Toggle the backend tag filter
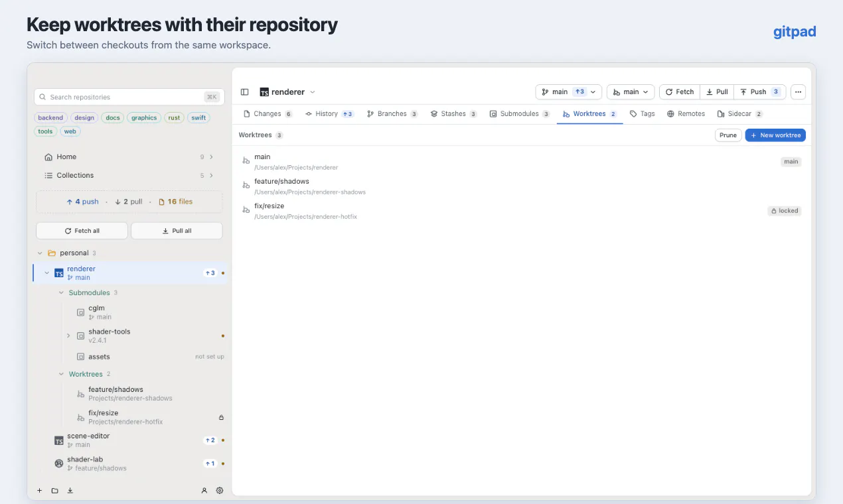843x504 pixels. coord(50,118)
